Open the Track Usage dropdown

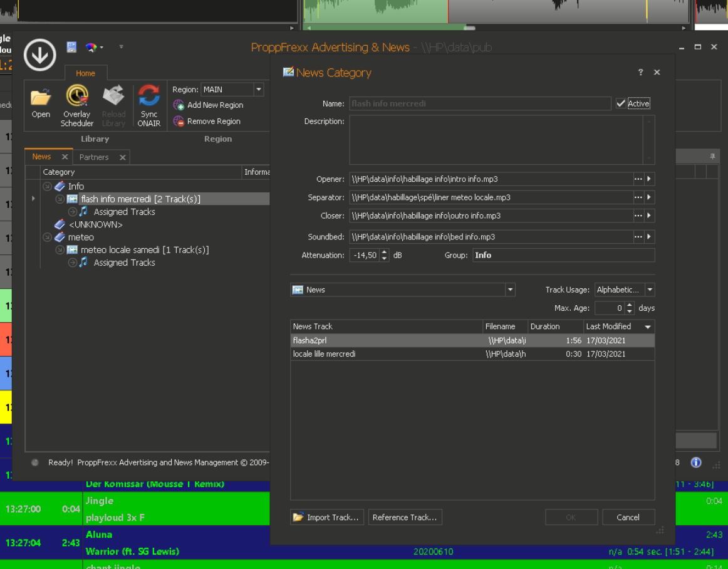[650, 290]
